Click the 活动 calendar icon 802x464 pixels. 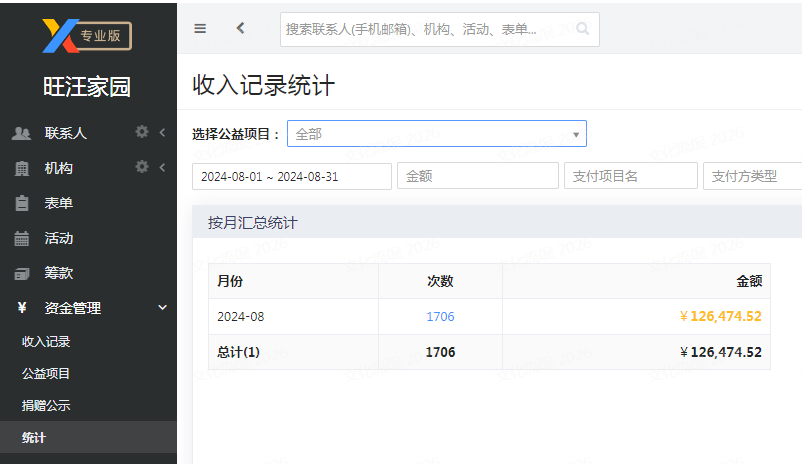[x=21, y=238]
